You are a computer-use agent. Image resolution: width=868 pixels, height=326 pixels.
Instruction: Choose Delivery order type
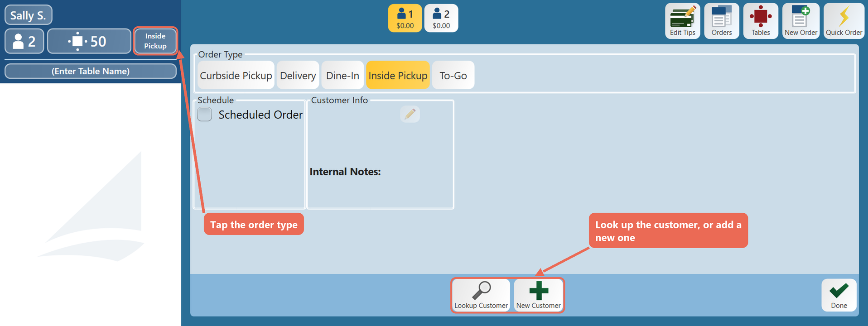(298, 75)
